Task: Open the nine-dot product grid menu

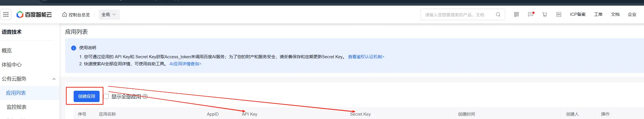Action: (6, 14)
